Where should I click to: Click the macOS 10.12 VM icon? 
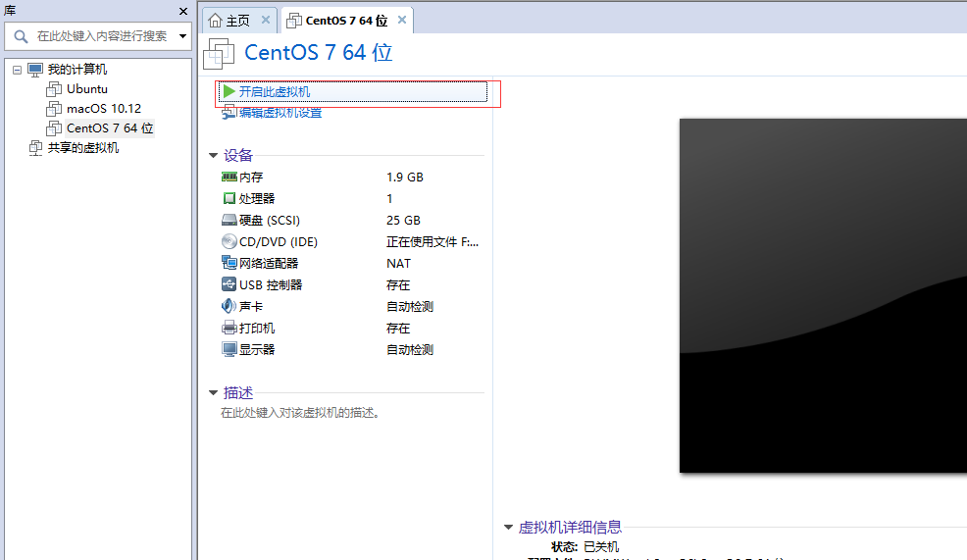pos(54,109)
